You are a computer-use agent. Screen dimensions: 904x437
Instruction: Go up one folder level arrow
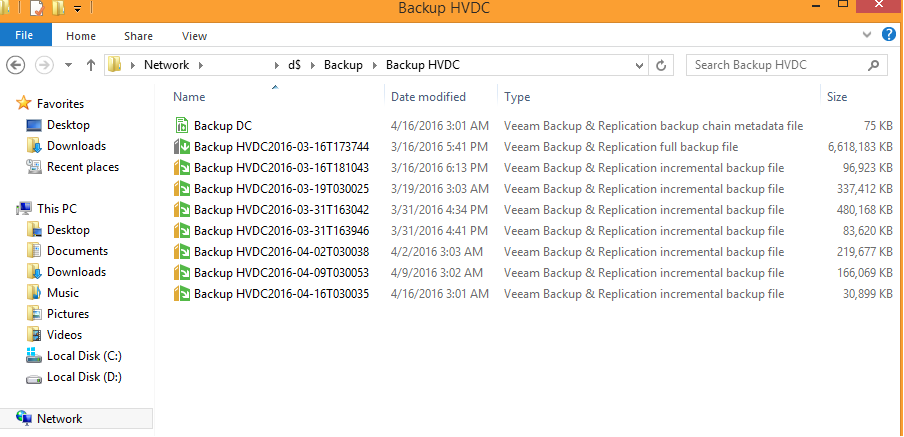click(91, 65)
